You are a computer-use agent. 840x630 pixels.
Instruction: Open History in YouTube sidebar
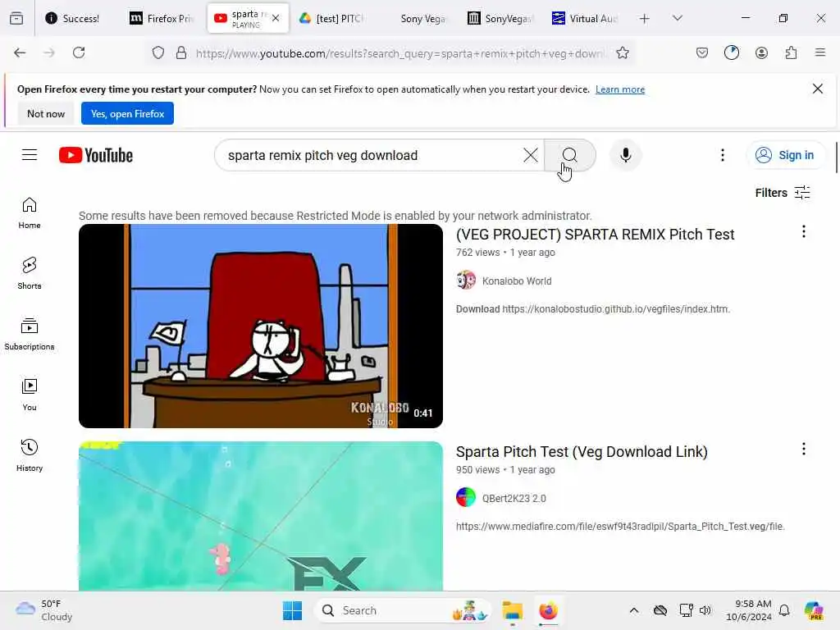30,455
